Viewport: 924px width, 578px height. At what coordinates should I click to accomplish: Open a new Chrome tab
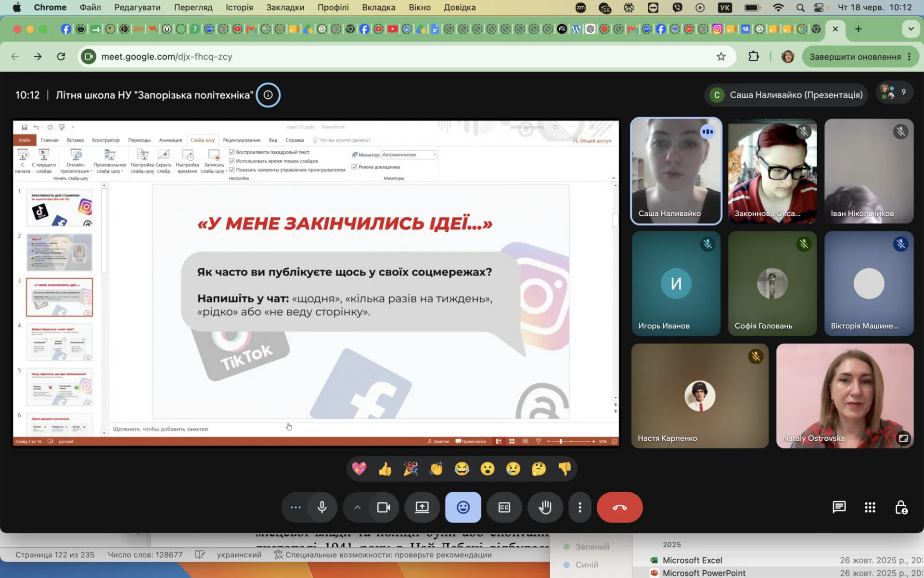(x=859, y=29)
